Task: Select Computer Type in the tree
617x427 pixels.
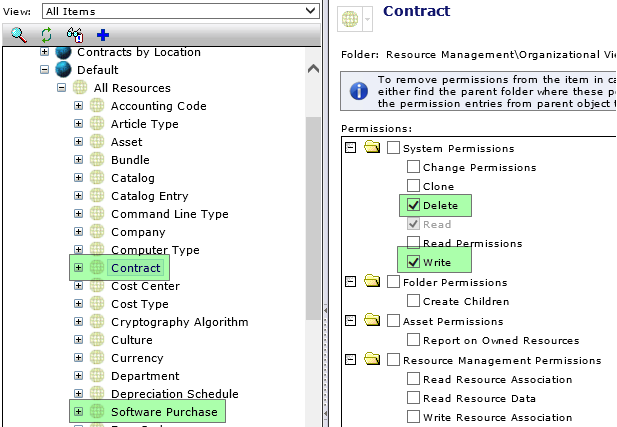Action: (155, 250)
